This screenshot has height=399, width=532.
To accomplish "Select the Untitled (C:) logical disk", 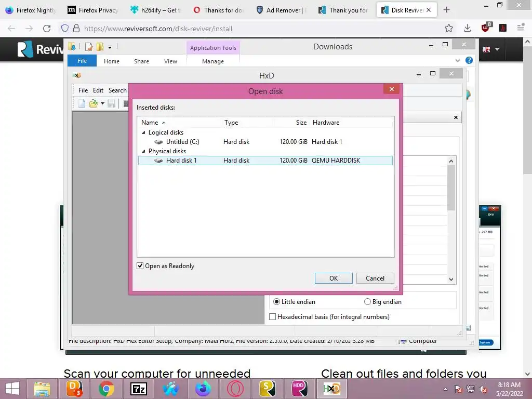I will 182,142.
